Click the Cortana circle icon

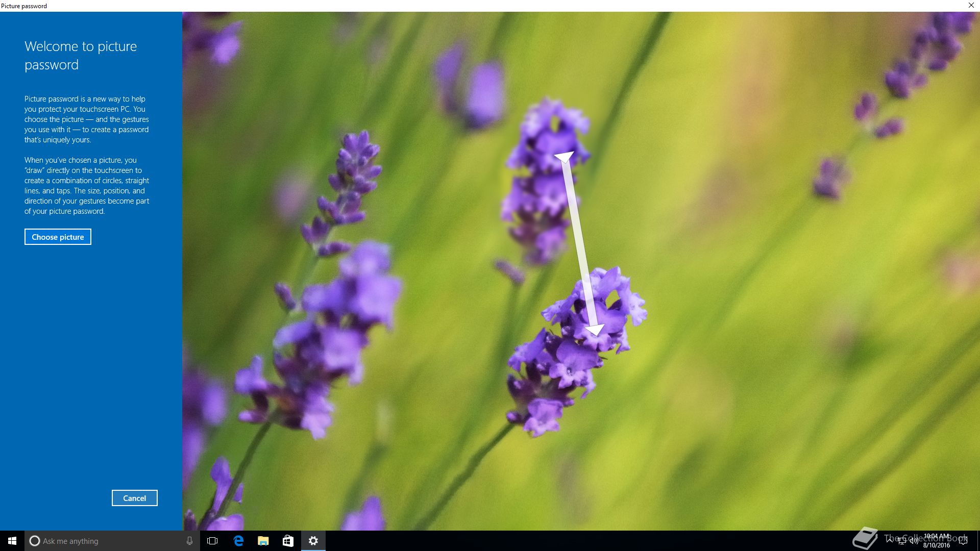tap(34, 541)
